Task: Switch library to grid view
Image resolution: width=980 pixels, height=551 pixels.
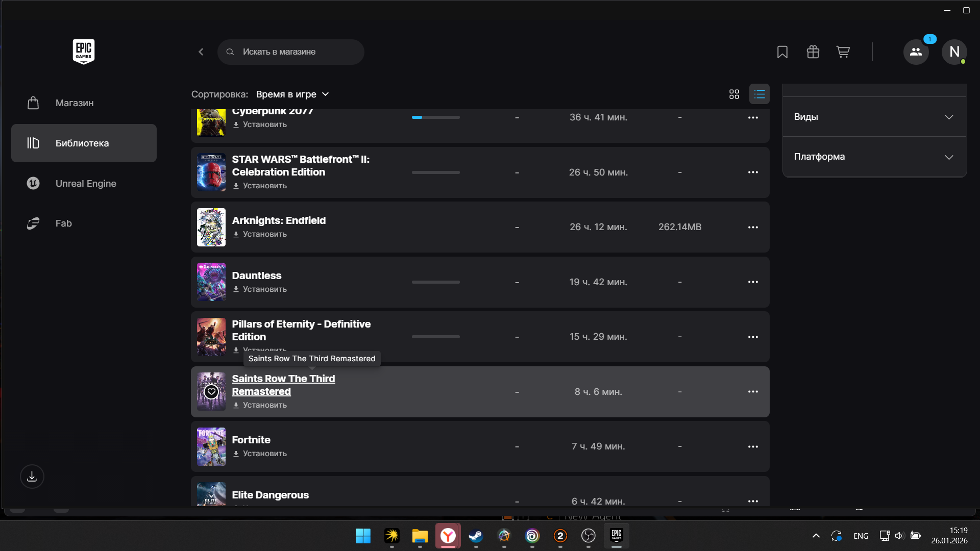Action: [734, 94]
